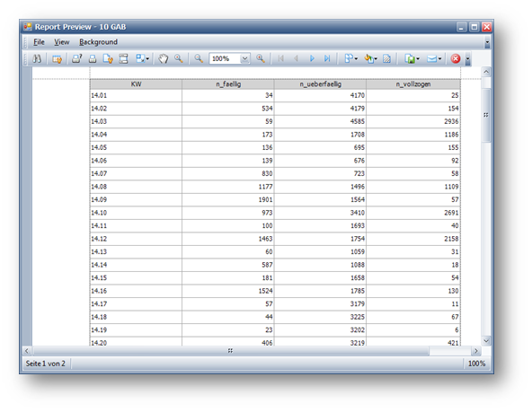The image size is (532, 412).
Task: Click the Header and Footer icon
Action: [123, 59]
